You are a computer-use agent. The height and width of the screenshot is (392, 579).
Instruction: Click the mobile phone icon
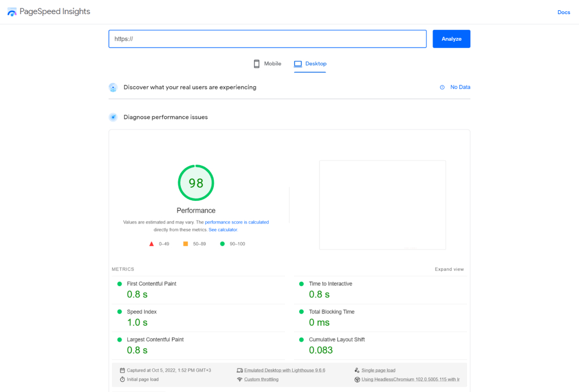click(257, 64)
